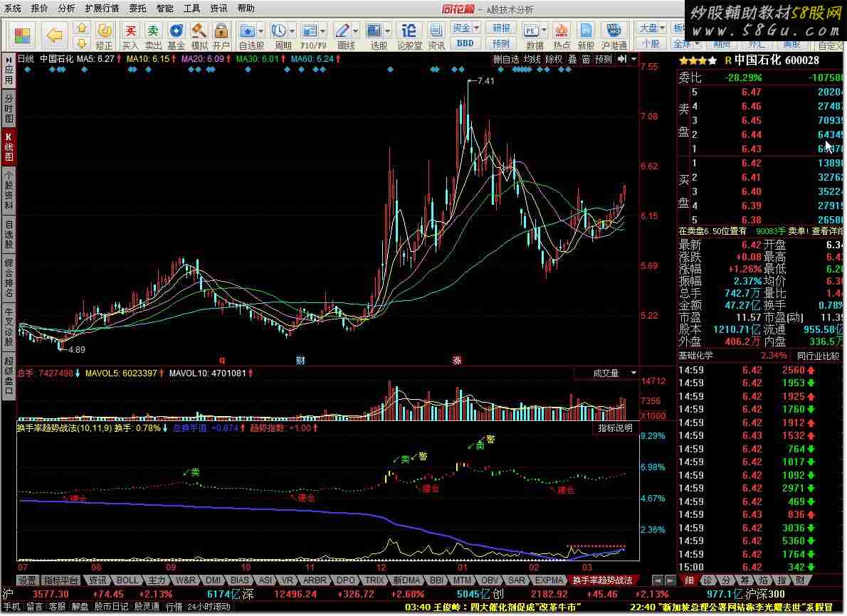This screenshot has height=616, width=847.
Task: Open the 指标平台 button
Action: click(60, 580)
